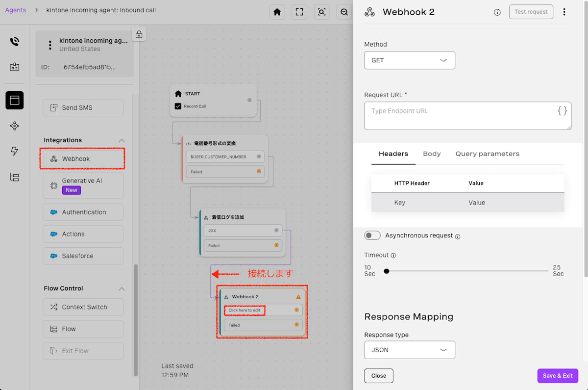Viewport: 588px width, 390px height.
Task: Switch to the Query parameters tab
Action: point(488,154)
